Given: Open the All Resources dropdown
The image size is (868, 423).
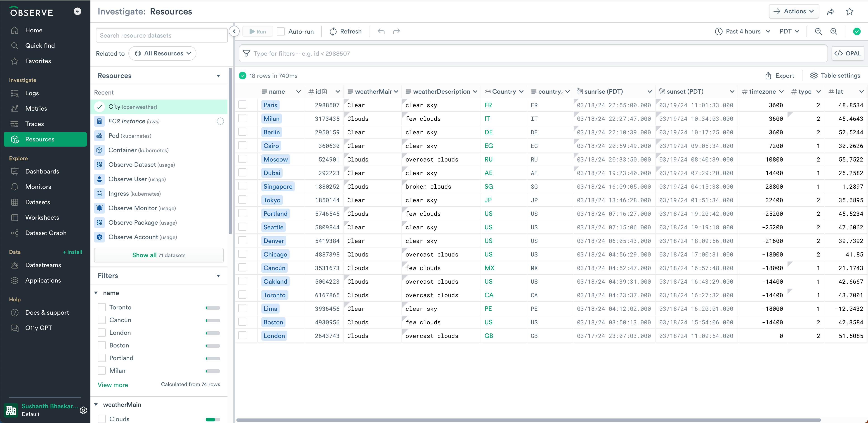Looking at the screenshot, I should pos(163,53).
